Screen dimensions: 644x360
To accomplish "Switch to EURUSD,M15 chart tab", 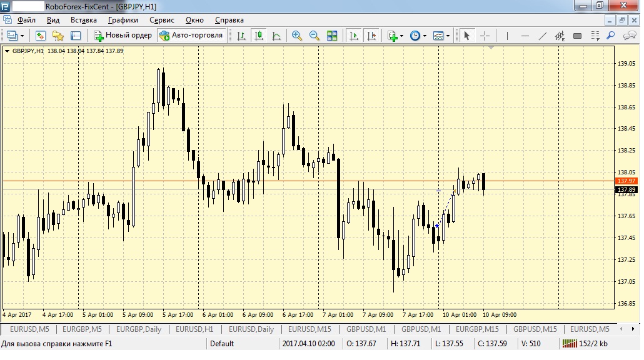I will coord(309,329).
